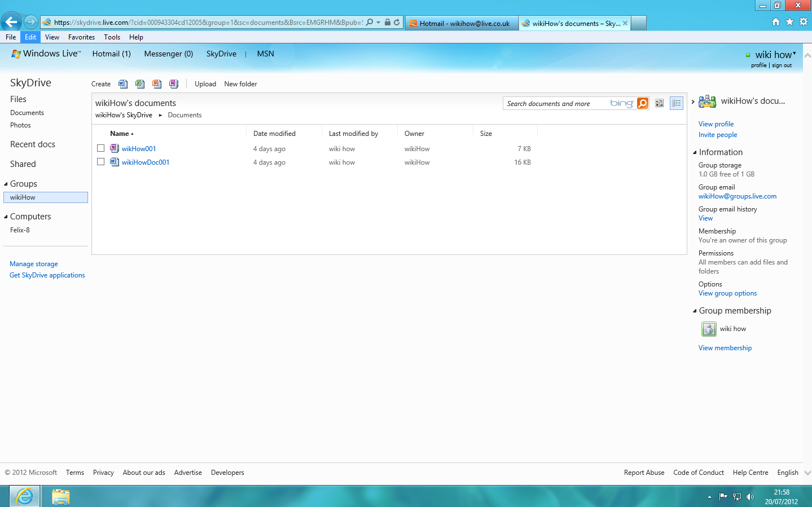Switch to thumbnails view icon

[659, 103]
